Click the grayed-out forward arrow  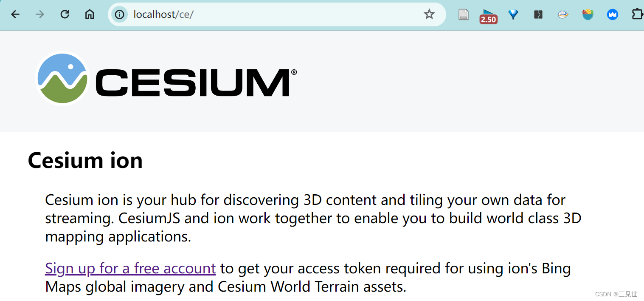click(x=39, y=14)
